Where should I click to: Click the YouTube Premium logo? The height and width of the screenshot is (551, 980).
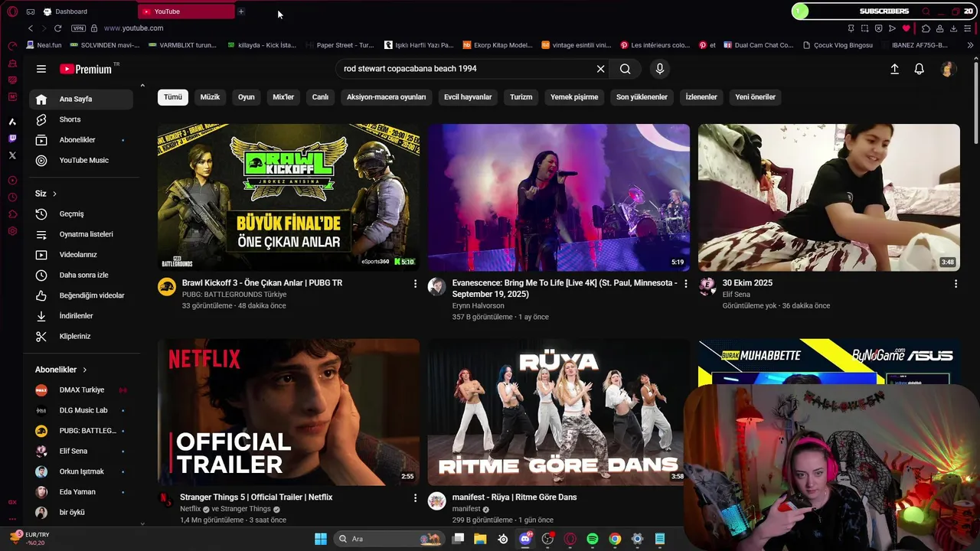click(x=86, y=69)
